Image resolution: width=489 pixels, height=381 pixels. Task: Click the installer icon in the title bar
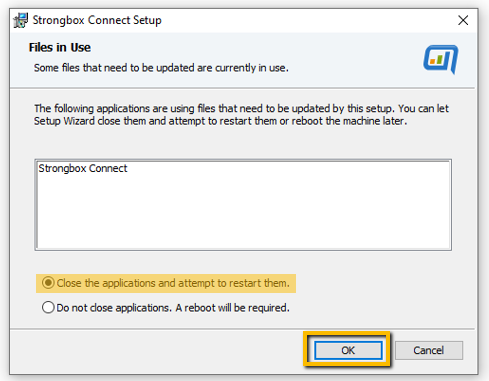tap(21, 20)
